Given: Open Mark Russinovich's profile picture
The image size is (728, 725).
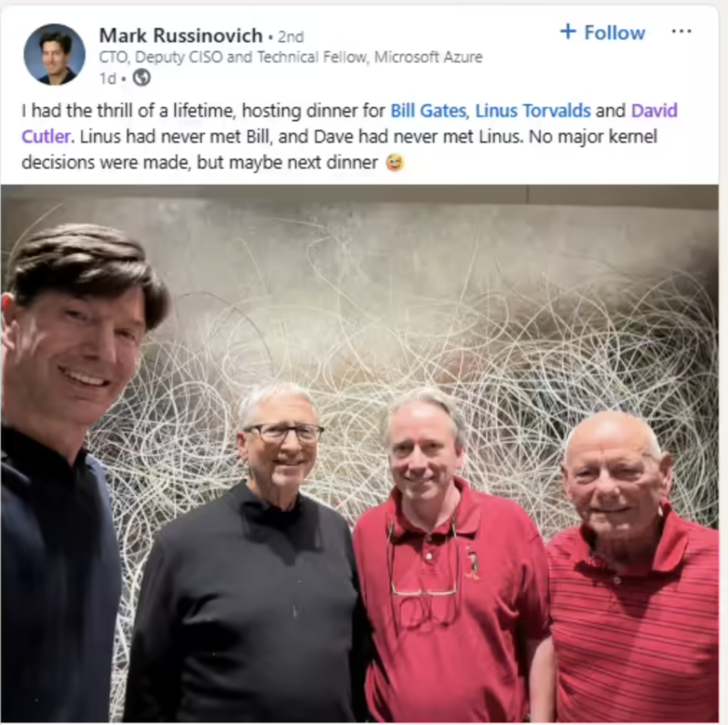Looking at the screenshot, I should [x=55, y=55].
